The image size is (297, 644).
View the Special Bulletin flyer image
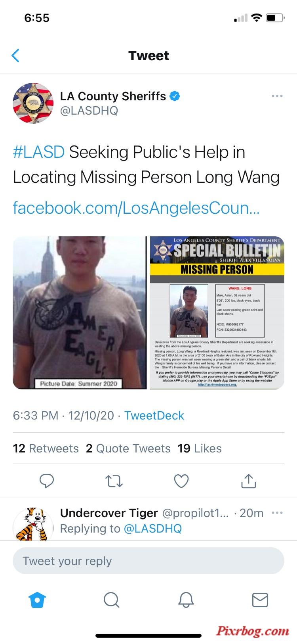click(x=217, y=313)
